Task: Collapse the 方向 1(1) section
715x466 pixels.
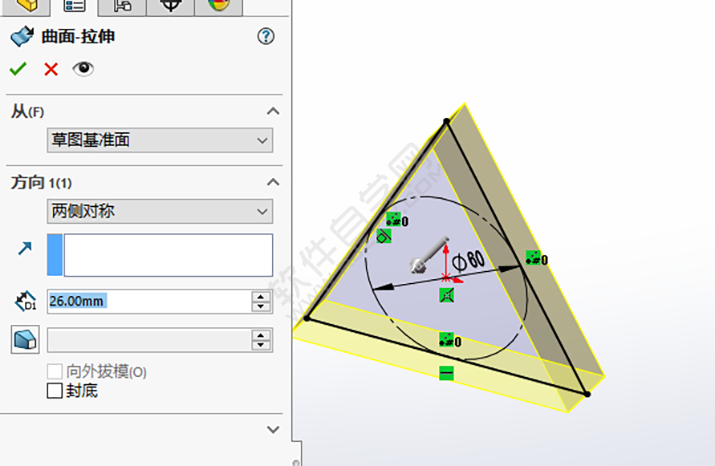Action: click(273, 182)
